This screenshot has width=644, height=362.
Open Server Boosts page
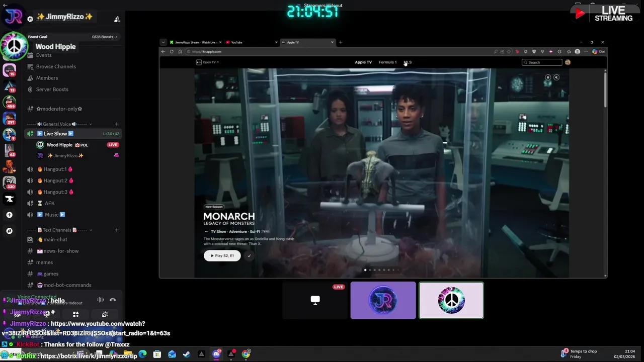[52, 89]
